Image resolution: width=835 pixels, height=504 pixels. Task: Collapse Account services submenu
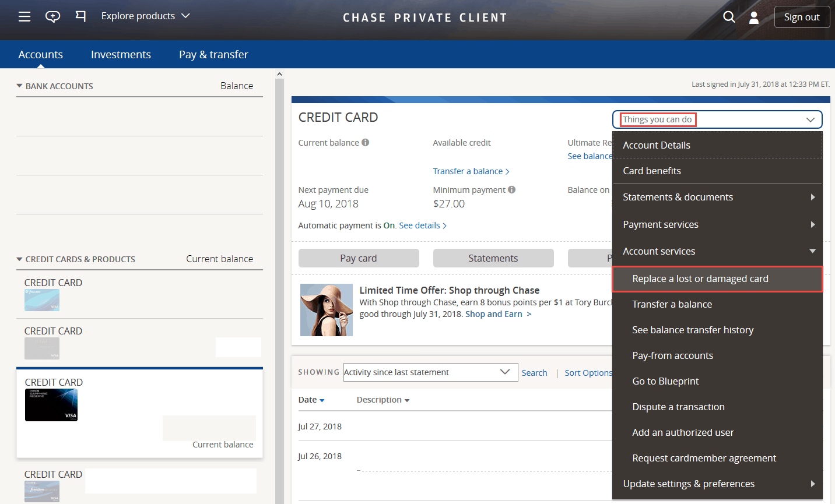coord(718,251)
